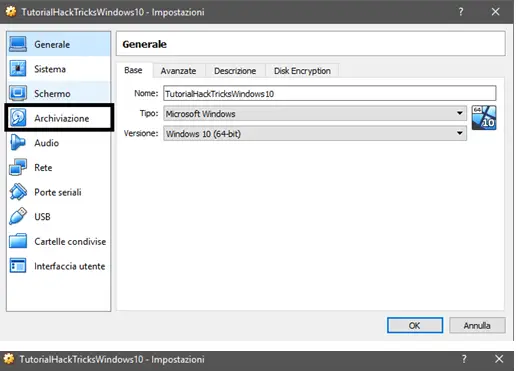This screenshot has width=518, height=371.
Task: Close the top Impostazioni window
Action: [x=495, y=12]
